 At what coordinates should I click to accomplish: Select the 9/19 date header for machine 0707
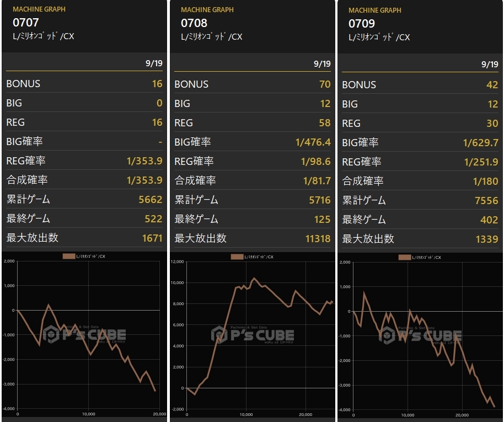tap(154, 63)
